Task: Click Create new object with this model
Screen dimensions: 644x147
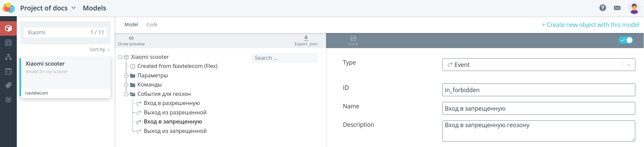Action: (x=590, y=25)
